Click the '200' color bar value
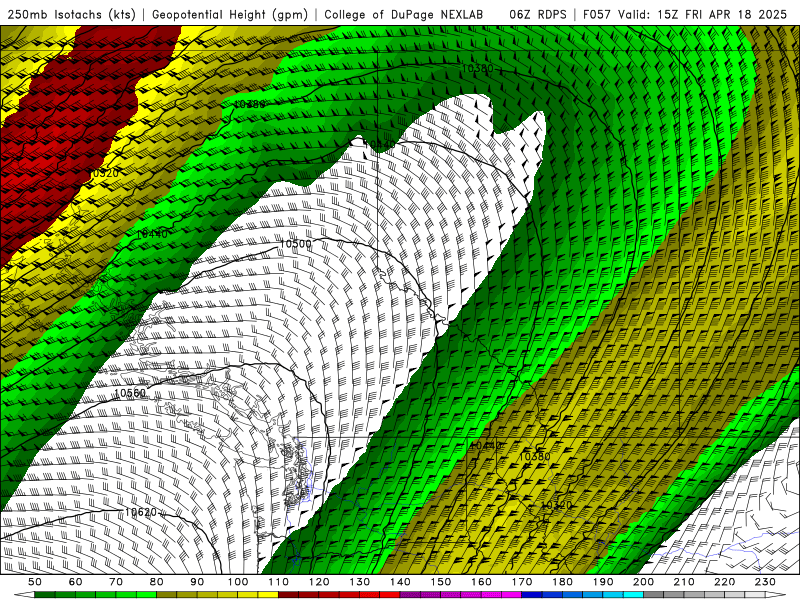This screenshot has height=600, width=800. point(643,582)
